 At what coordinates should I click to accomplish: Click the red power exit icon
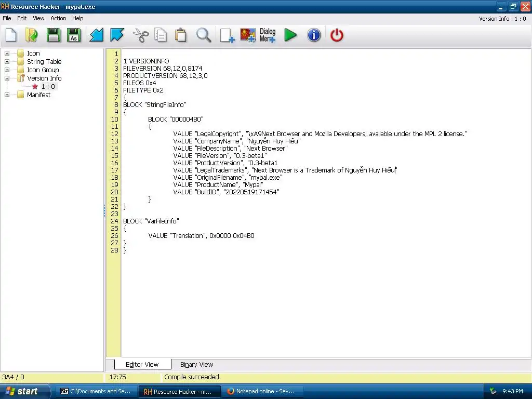coord(337,35)
